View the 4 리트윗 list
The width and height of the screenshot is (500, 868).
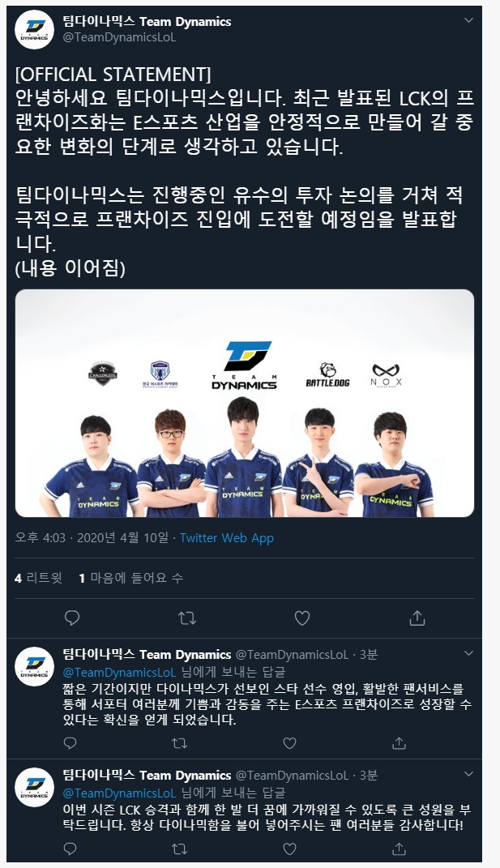(38, 578)
